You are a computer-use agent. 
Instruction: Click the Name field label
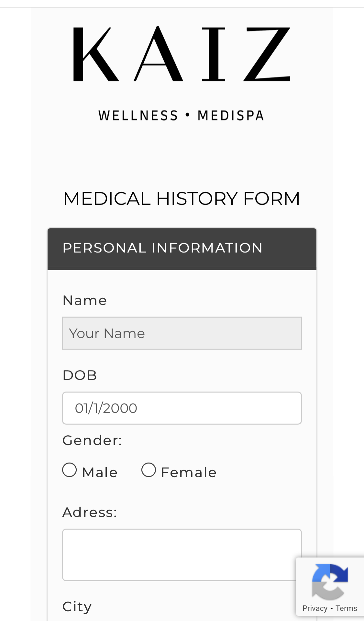click(x=85, y=300)
